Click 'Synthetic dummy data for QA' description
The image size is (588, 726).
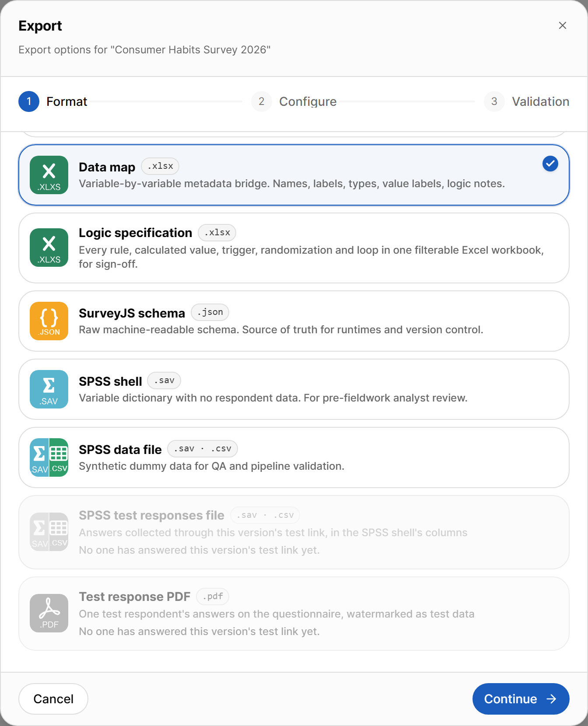[211, 466]
